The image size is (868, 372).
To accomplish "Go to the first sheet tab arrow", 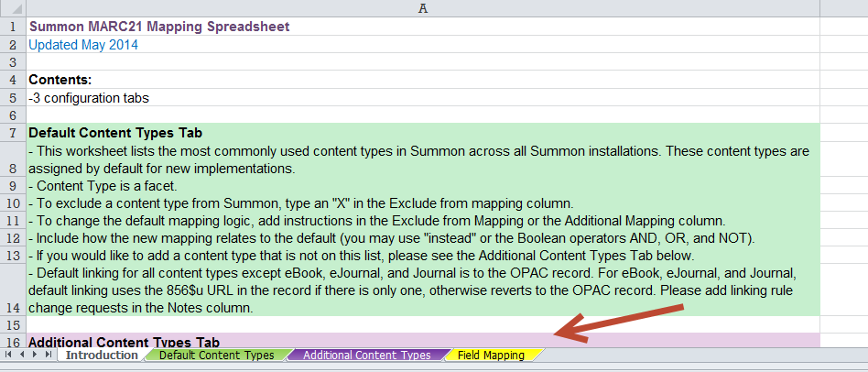I will pyautogui.click(x=8, y=355).
